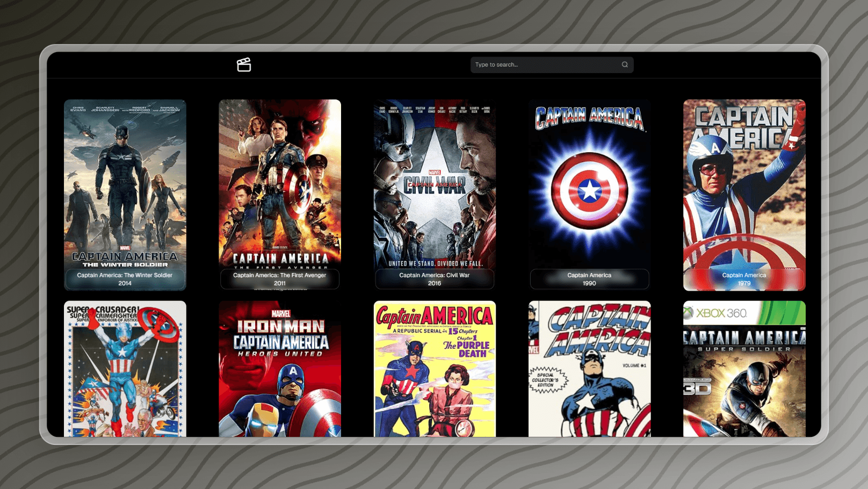Screen dimensions: 868x489
Task: Open the Special Collector's Edition comic poster
Action: 589,369
